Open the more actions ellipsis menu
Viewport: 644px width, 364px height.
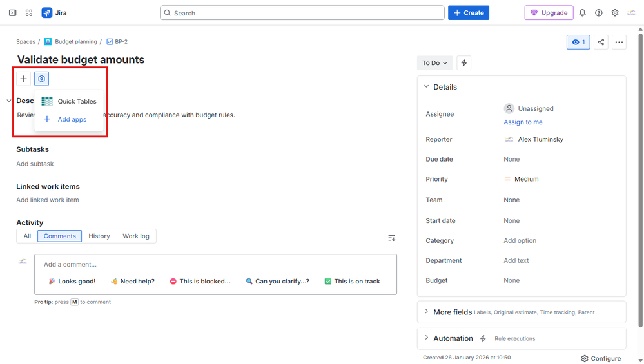click(619, 42)
